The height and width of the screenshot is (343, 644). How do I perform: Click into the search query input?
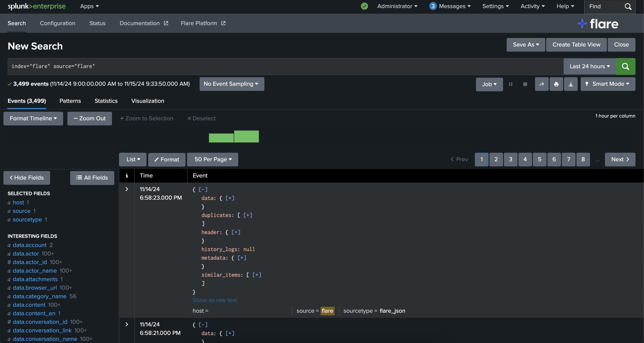click(285, 67)
